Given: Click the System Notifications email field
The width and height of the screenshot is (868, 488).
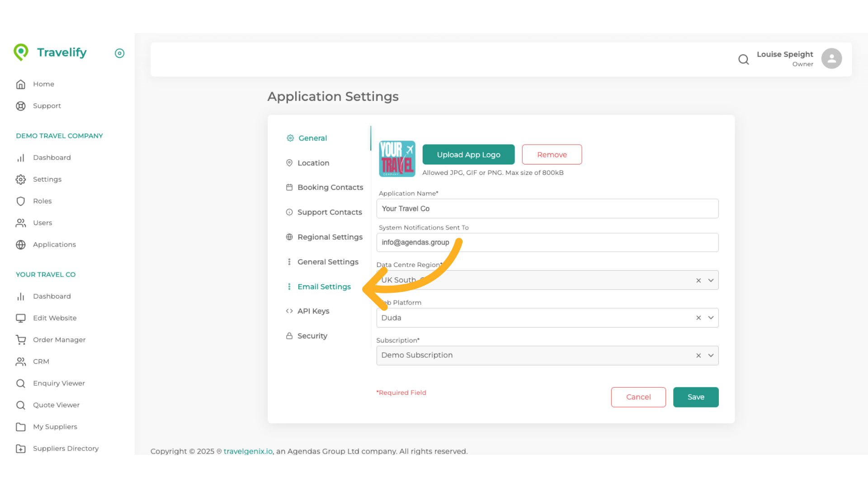Looking at the screenshot, I should [x=547, y=243].
